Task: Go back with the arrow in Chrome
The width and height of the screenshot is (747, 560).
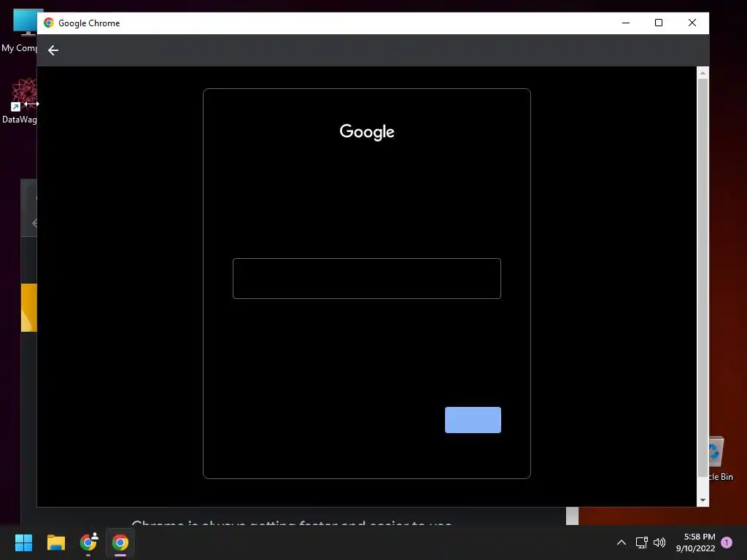Action: [53, 50]
